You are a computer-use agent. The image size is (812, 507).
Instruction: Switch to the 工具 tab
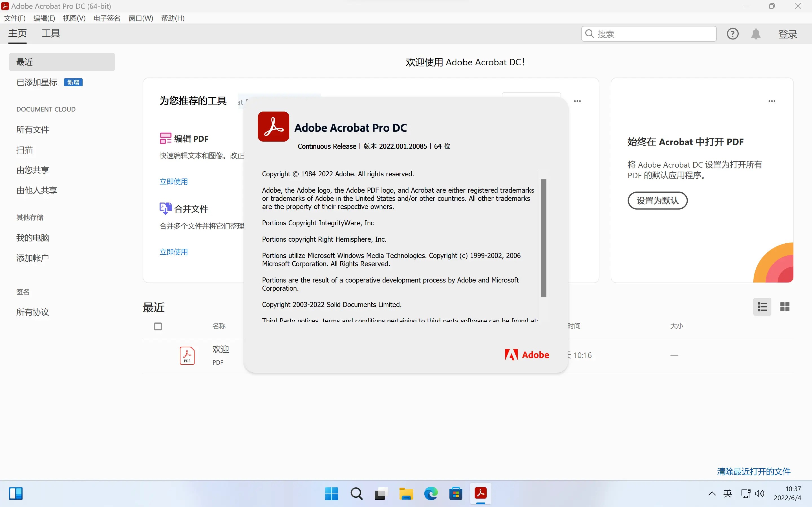point(50,33)
